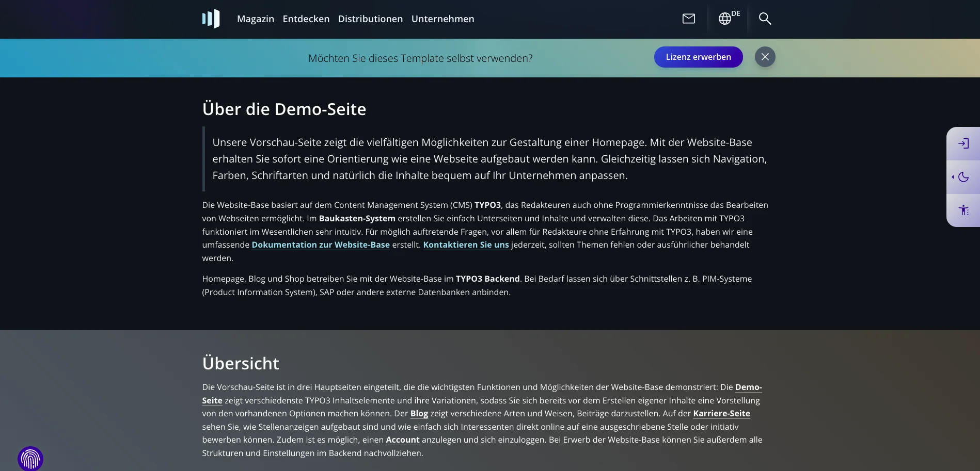
Task: Open the Distributionen menu
Action: tap(370, 19)
